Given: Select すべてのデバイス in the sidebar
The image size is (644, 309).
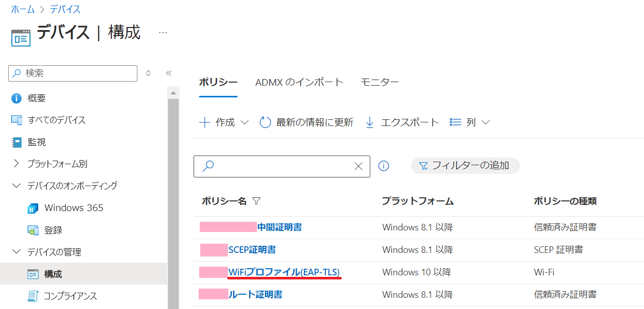Looking at the screenshot, I should (x=57, y=120).
